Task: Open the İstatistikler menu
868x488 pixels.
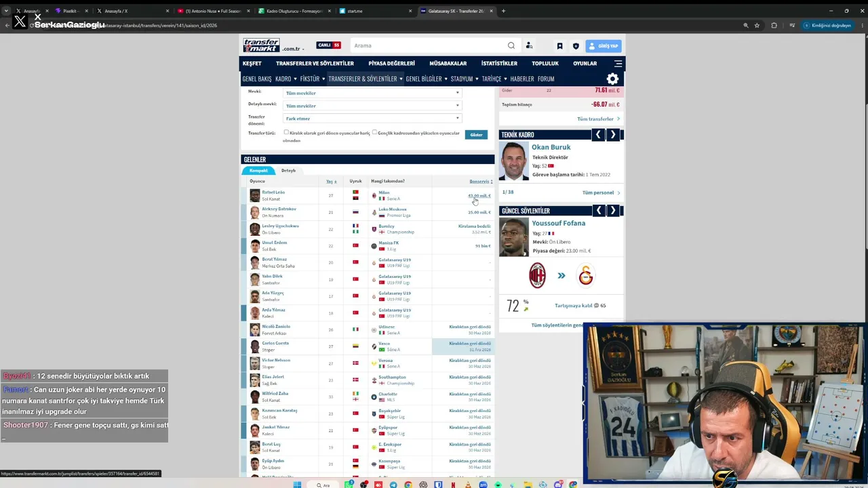Action: 499,64
